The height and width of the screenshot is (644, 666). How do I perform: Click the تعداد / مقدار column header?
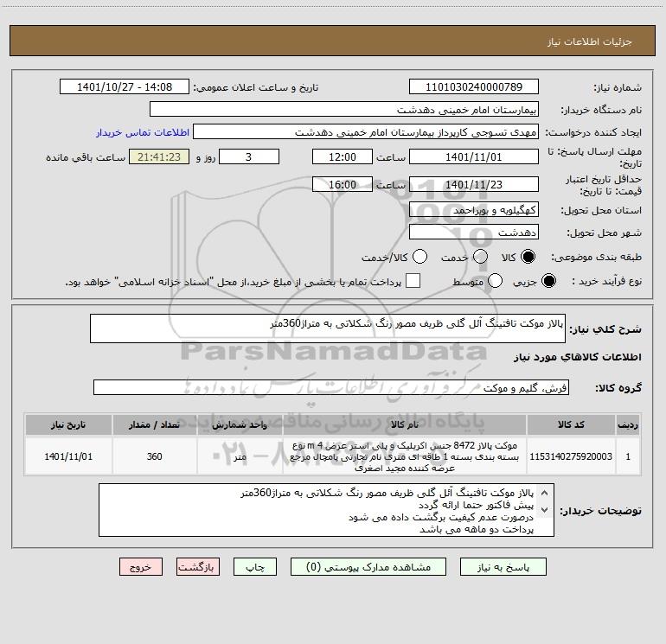click(x=154, y=424)
